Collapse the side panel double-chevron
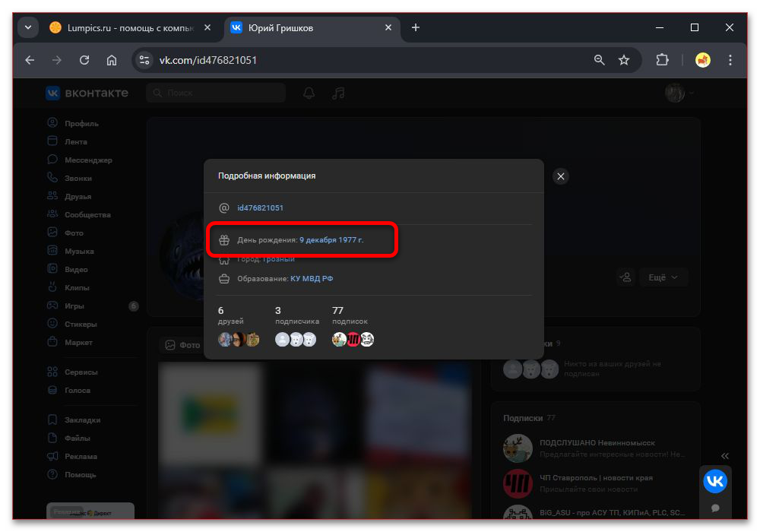Image resolution: width=760 pixels, height=532 pixels. pos(724,456)
